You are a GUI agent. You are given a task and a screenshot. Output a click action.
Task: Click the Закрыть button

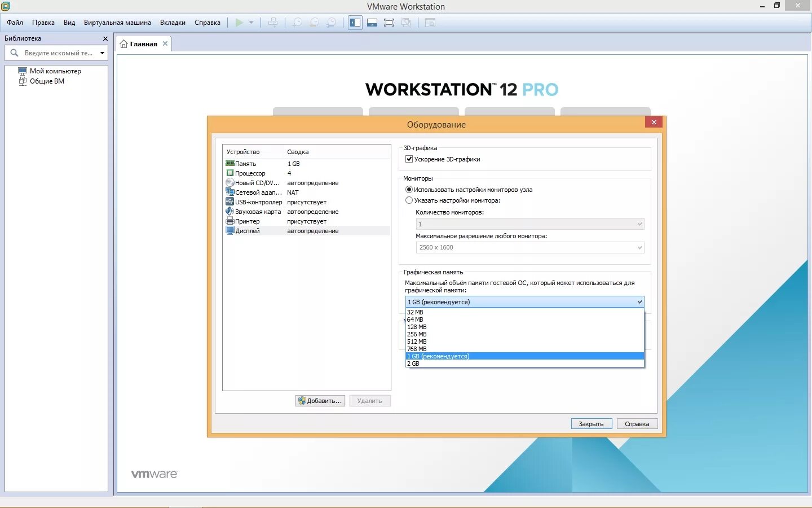[592, 423]
